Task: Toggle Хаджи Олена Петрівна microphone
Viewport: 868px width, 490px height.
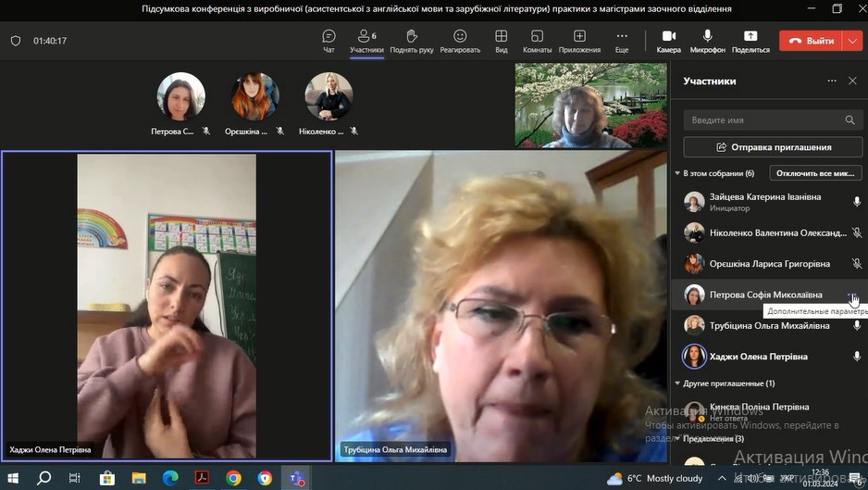Action: coord(856,357)
